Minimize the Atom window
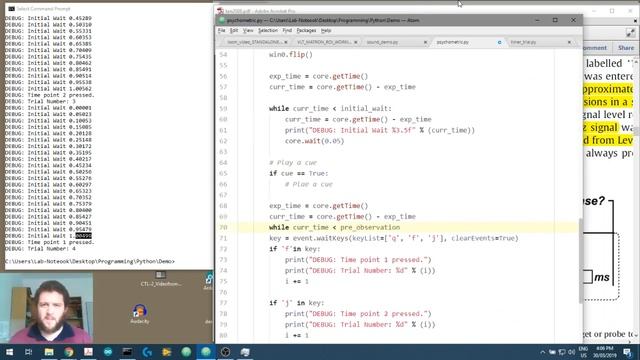This screenshot has height=360, width=640. click(537, 20)
